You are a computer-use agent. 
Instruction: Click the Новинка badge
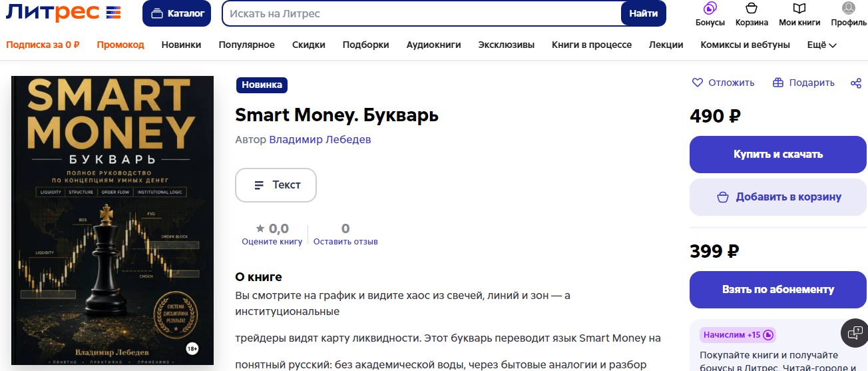262,85
